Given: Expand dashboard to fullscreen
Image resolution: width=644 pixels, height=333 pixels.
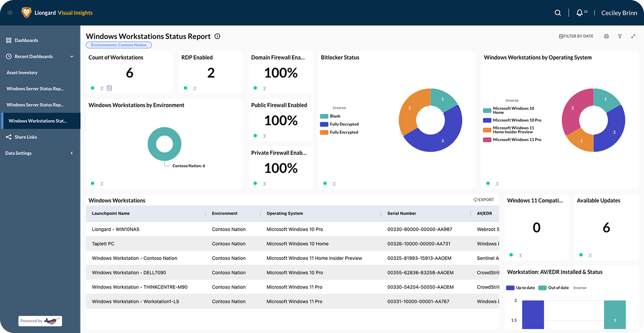Looking at the screenshot, I should click(x=633, y=36).
